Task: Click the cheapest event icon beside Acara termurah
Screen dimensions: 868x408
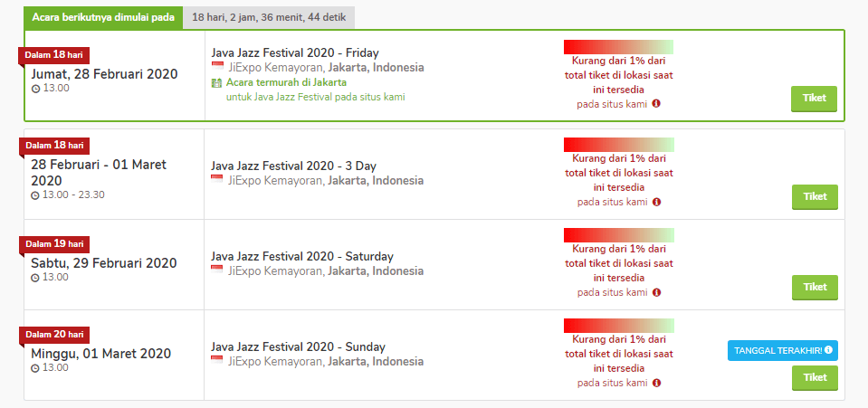Action: coord(216,83)
